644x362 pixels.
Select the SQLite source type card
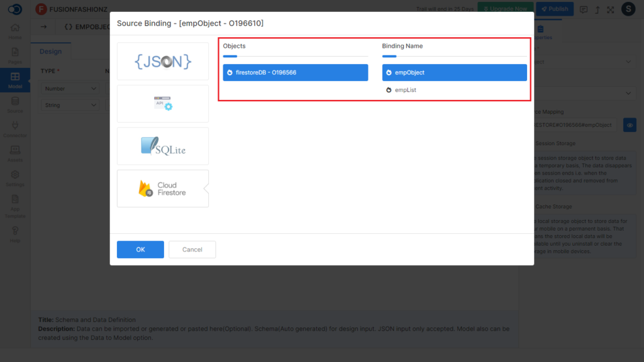pos(163,146)
